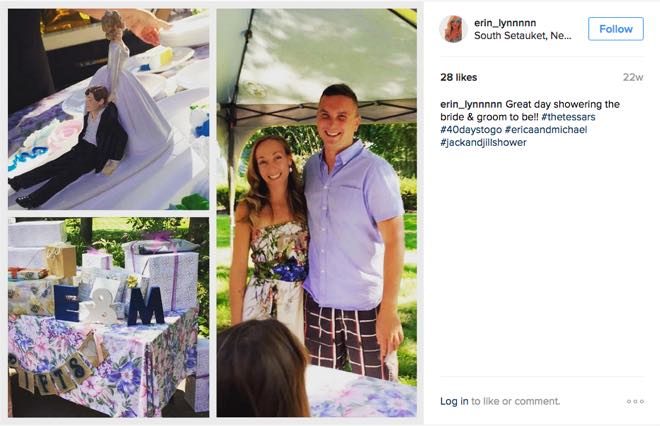Viewport: 660px width, 426px height.
Task: Click the couple photo under the tent
Action: pos(317,213)
